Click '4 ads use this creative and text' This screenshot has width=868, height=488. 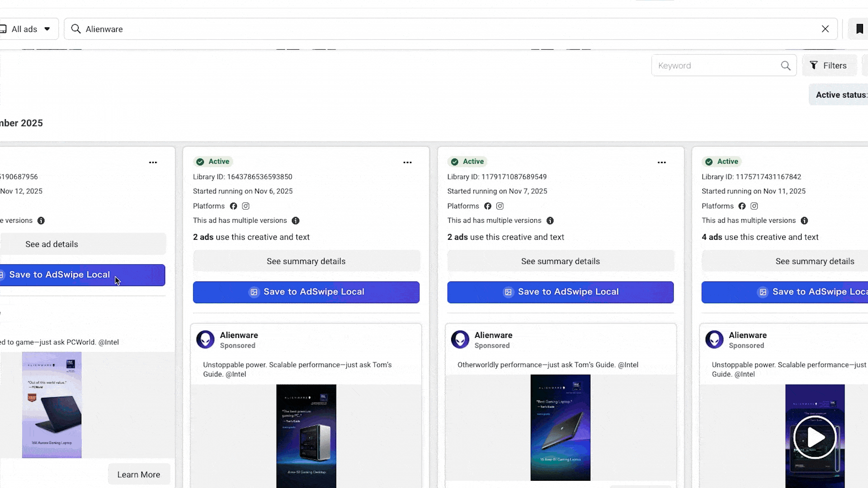pyautogui.click(x=760, y=237)
